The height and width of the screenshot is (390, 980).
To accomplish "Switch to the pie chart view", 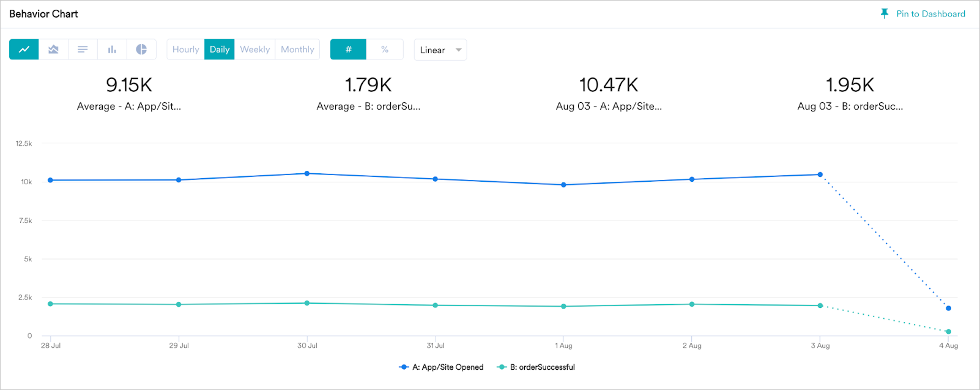I will 141,50.
